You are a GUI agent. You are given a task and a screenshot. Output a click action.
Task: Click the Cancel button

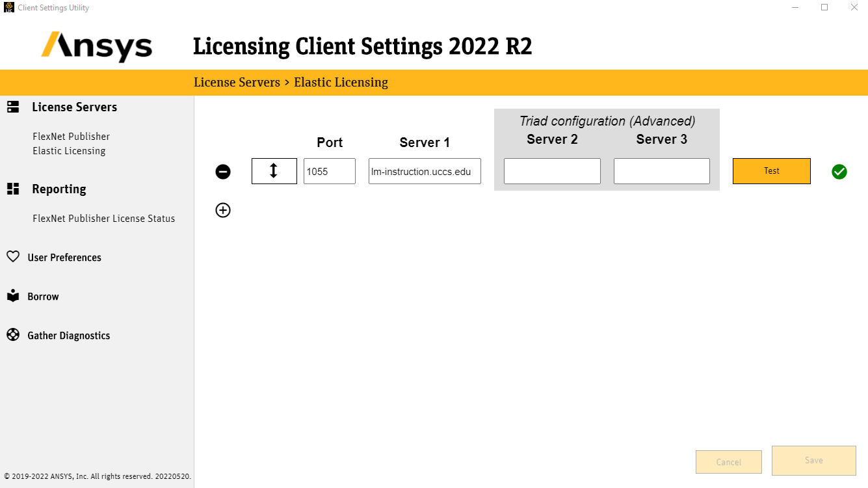pos(729,462)
